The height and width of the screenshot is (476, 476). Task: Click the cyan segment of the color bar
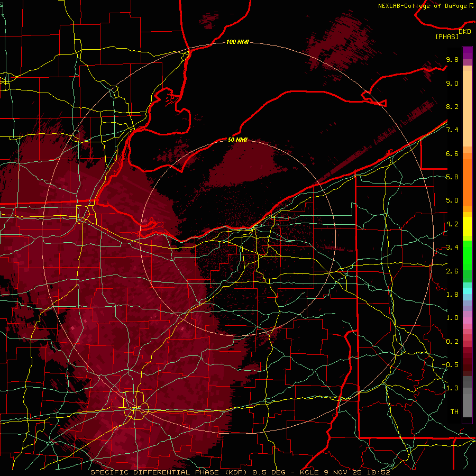click(x=467, y=291)
